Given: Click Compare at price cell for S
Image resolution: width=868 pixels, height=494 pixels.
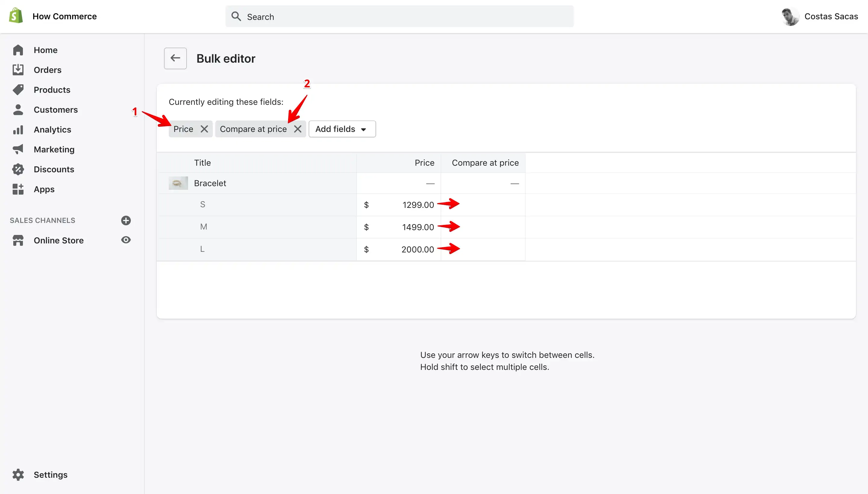Looking at the screenshot, I should 483,205.
